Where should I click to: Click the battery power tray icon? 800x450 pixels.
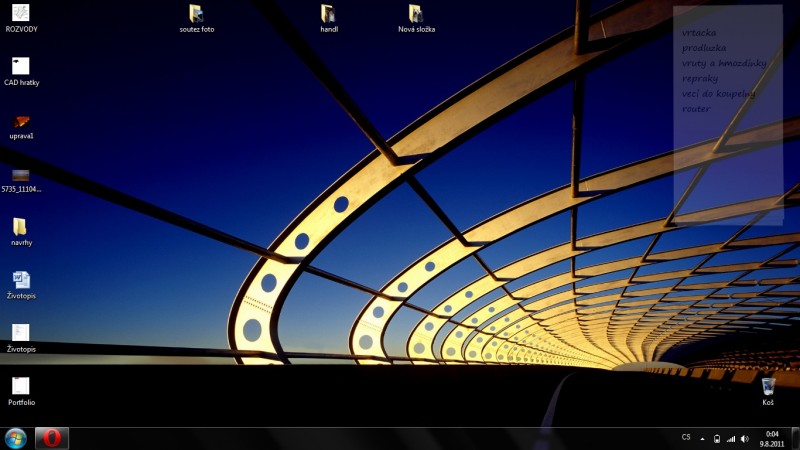[717, 438]
